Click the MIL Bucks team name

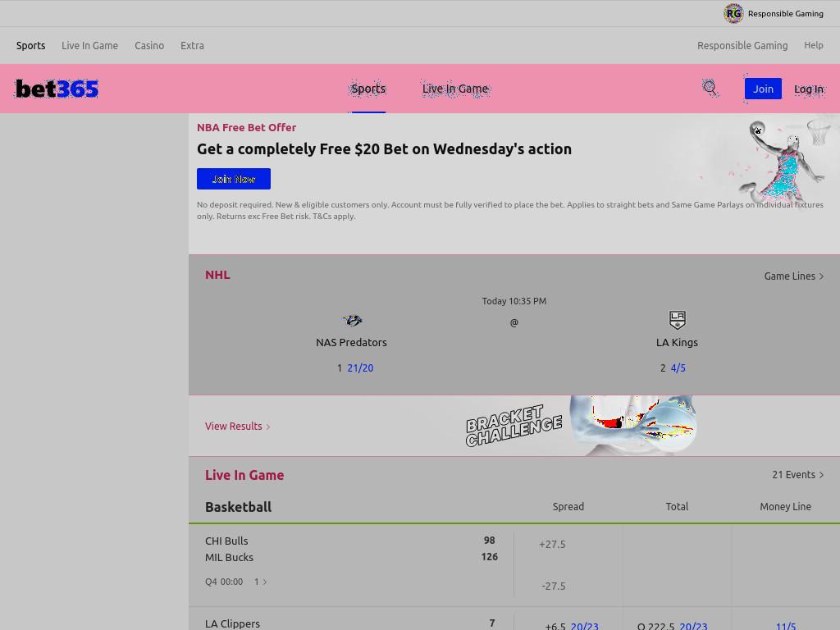point(230,557)
